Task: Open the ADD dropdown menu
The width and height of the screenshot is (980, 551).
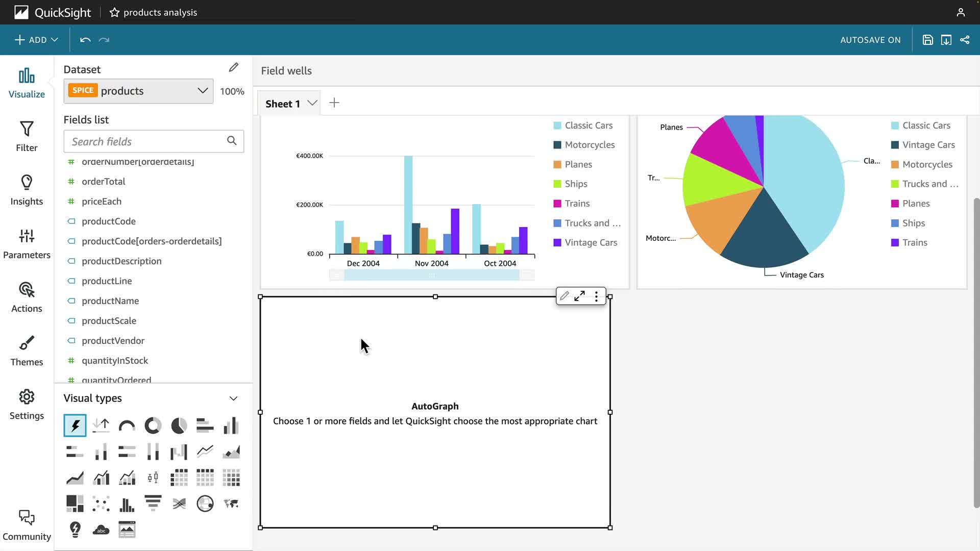Action: point(36,40)
